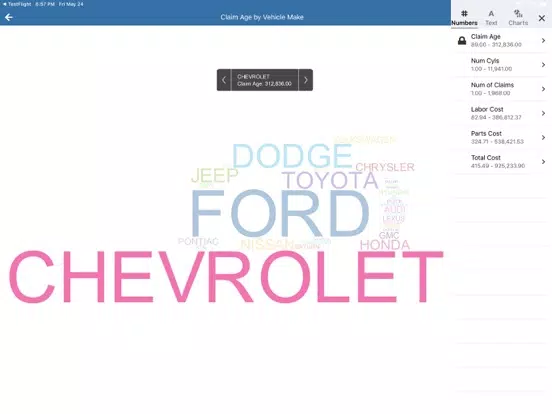Expand the Num of Claims chevron
The width and height of the screenshot is (552, 414).
point(543,89)
